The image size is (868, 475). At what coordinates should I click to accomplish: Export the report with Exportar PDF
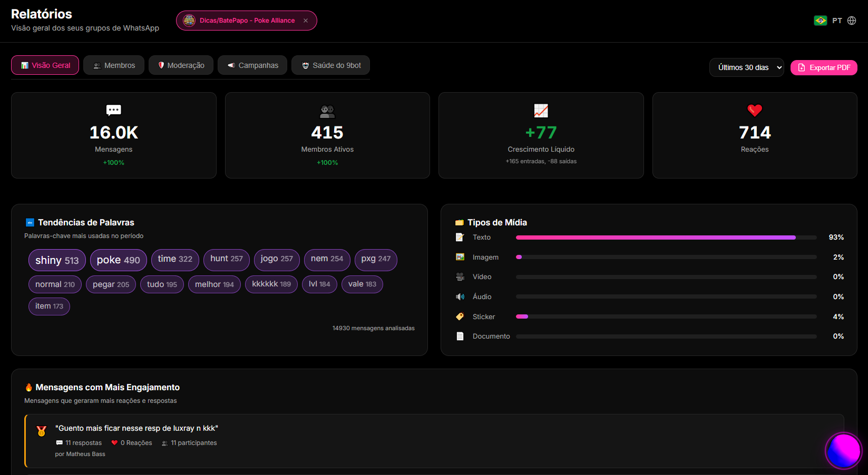coord(824,67)
